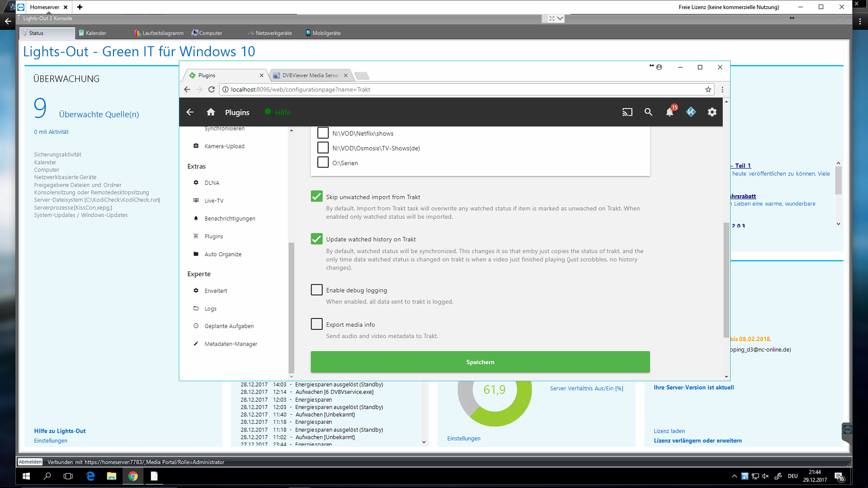Switch to DVBViewer Media Server browser tab
The width and height of the screenshot is (868, 488).
310,75
